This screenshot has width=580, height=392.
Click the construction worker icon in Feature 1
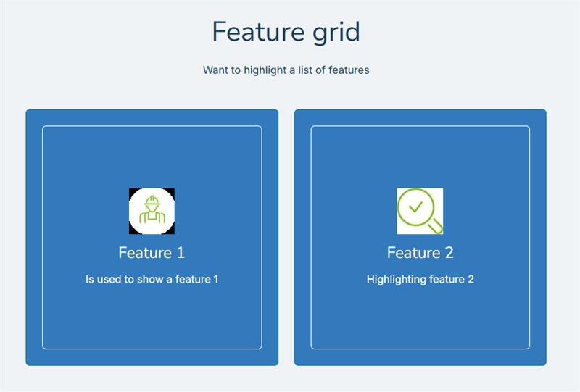[152, 211]
